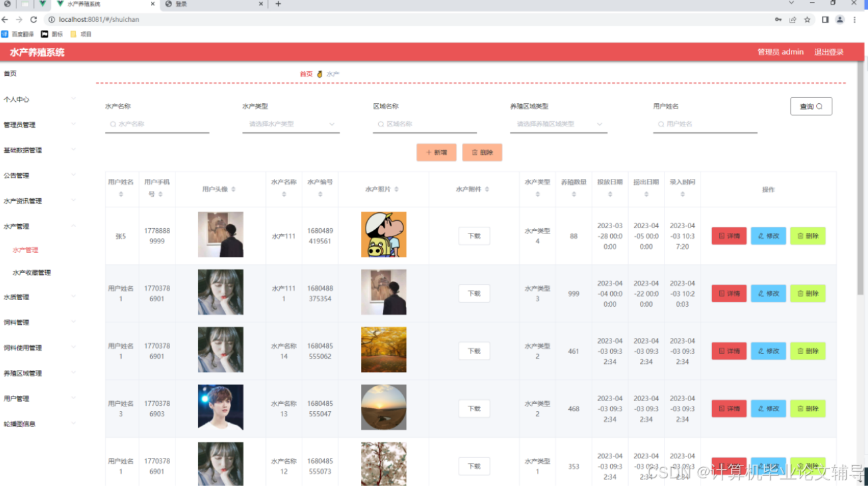Click the trash icon on the top 删除 button
Image resolution: width=868 pixels, height=487 pixels.
pyautogui.click(x=474, y=152)
